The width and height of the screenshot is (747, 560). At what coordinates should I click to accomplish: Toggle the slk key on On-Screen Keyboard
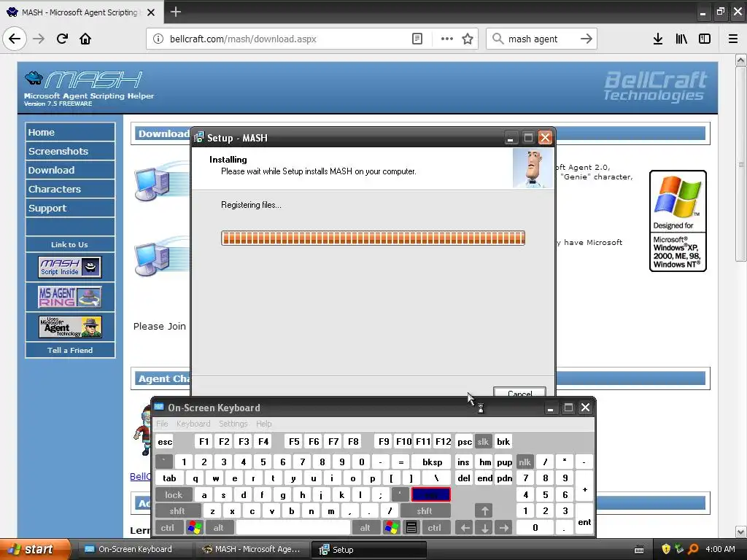point(483,441)
